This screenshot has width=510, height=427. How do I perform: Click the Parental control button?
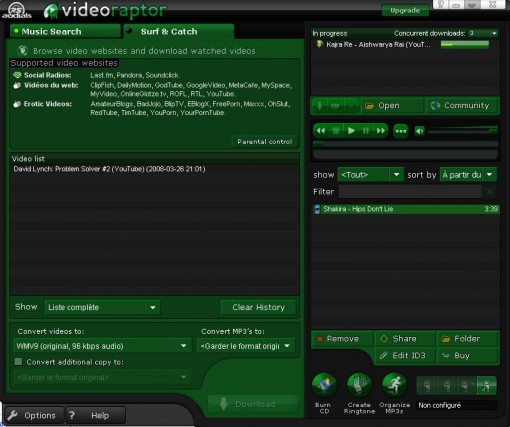point(265,142)
